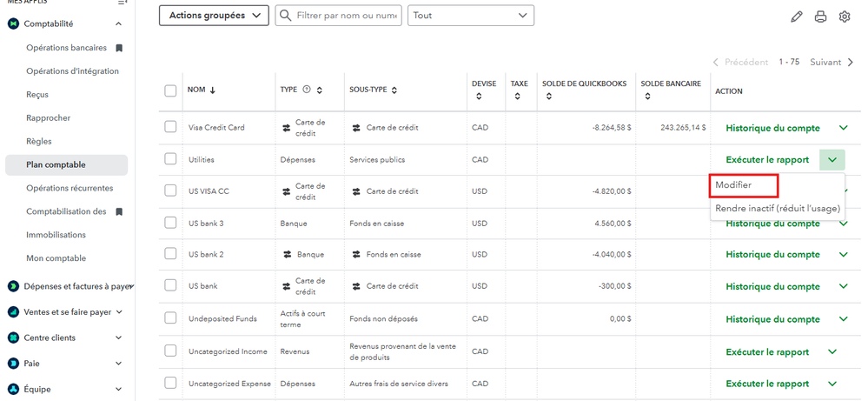Screen dimensions: 868x401
Task: Click the bookmark icon beside Opérations bancaires
Action: click(x=119, y=48)
